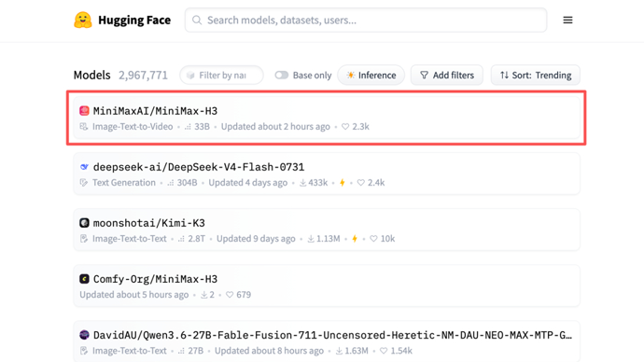Expand the Add filters panel
This screenshot has height=362, width=644.
447,76
